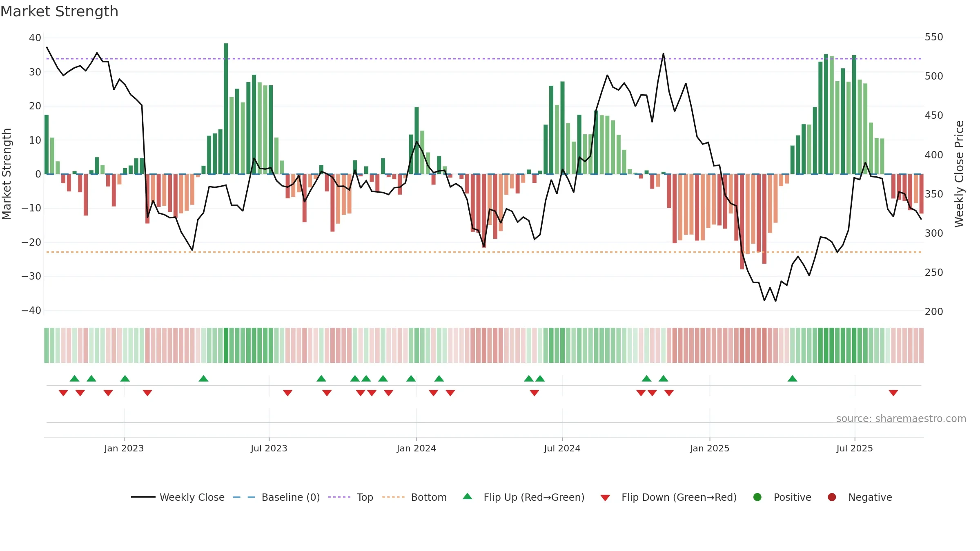Click the green Flip Up triangle in legend
Screen dimensions: 980x551
coord(468,496)
